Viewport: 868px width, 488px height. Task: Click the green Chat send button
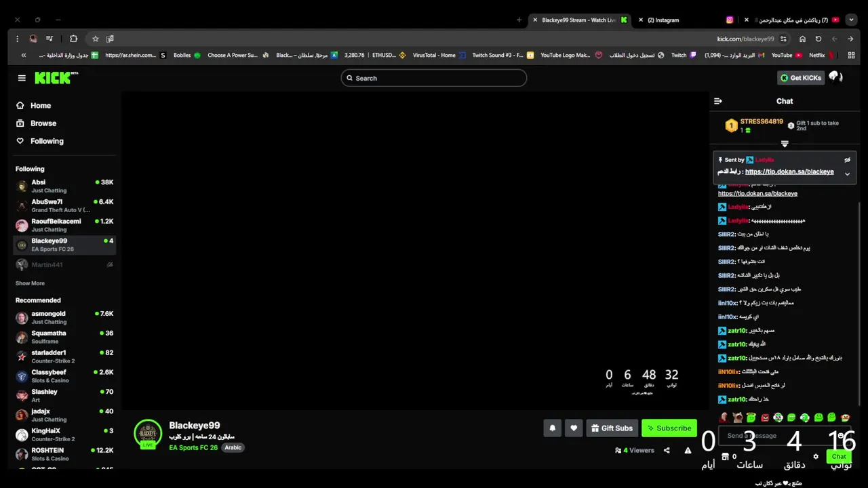pos(839,456)
